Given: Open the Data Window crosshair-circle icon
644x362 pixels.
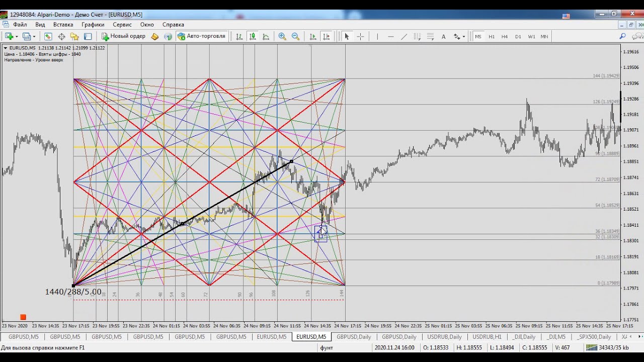Looking at the screenshot, I should [61, 36].
